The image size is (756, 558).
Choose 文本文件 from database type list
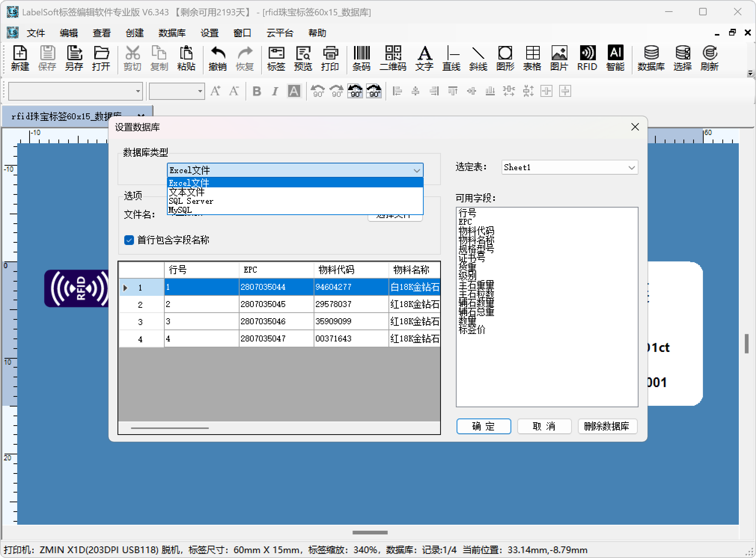(x=295, y=192)
